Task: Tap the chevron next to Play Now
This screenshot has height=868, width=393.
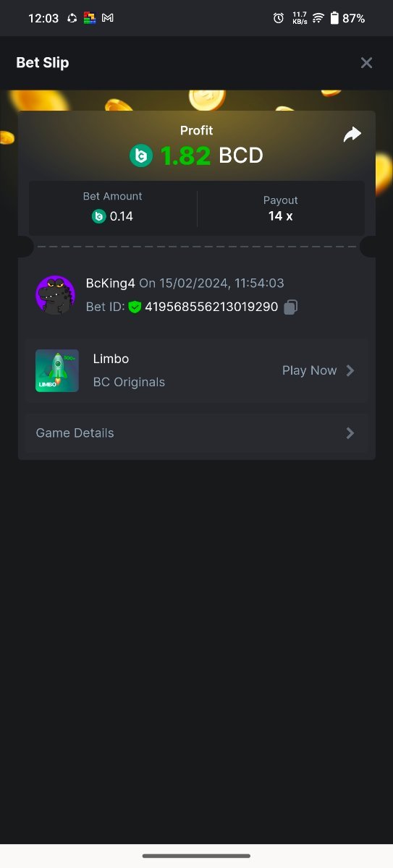Action: click(350, 370)
